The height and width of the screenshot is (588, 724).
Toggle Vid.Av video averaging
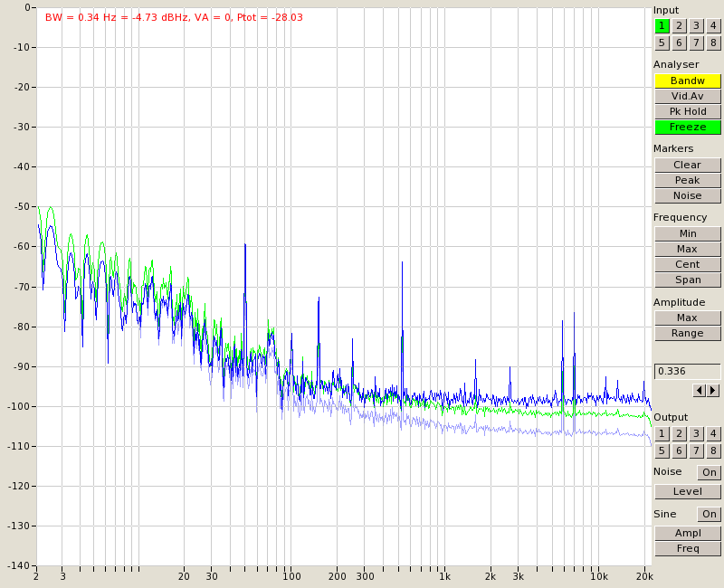tap(688, 96)
